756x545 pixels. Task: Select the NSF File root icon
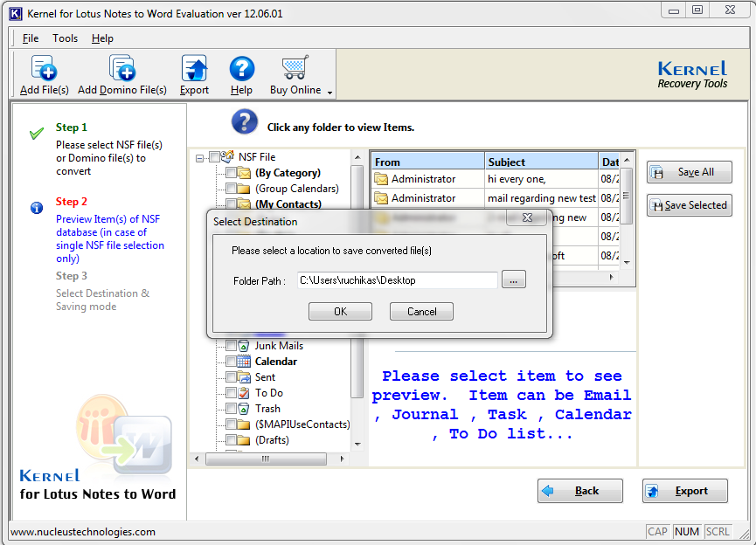(227, 156)
